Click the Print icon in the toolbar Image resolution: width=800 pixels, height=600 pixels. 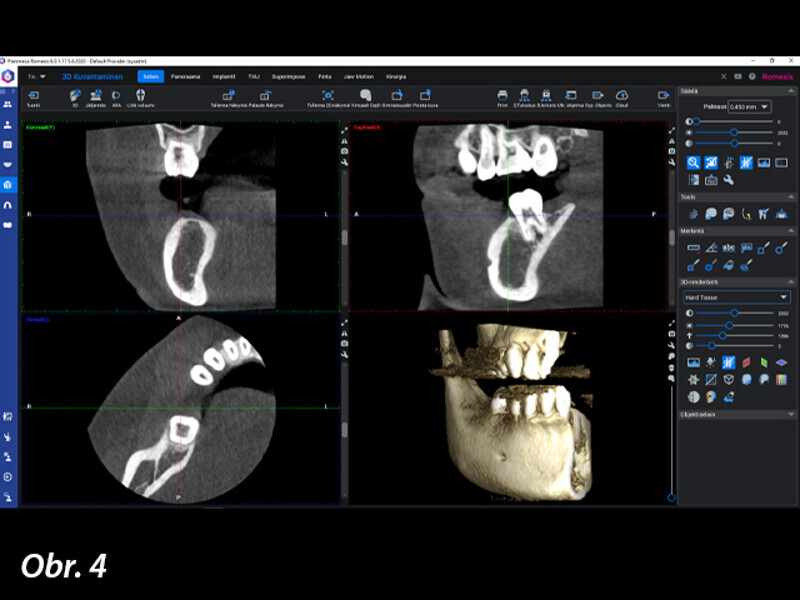pyautogui.click(x=502, y=96)
